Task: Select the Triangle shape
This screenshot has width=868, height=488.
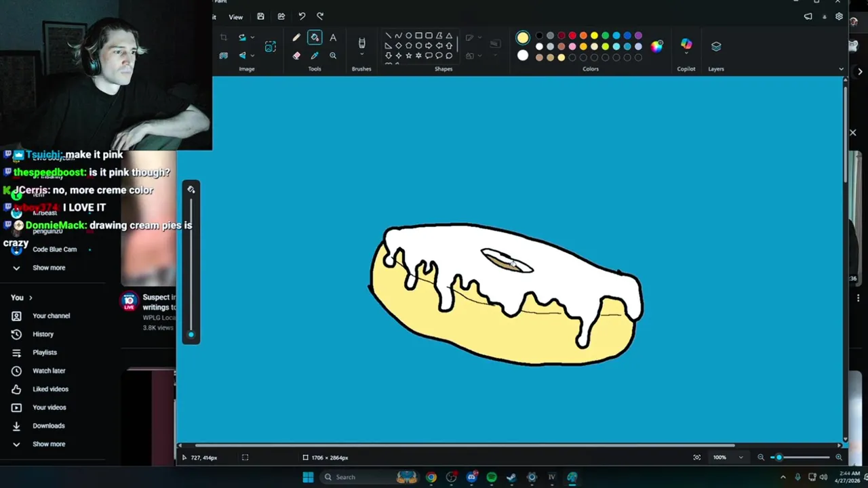Action: [449, 36]
